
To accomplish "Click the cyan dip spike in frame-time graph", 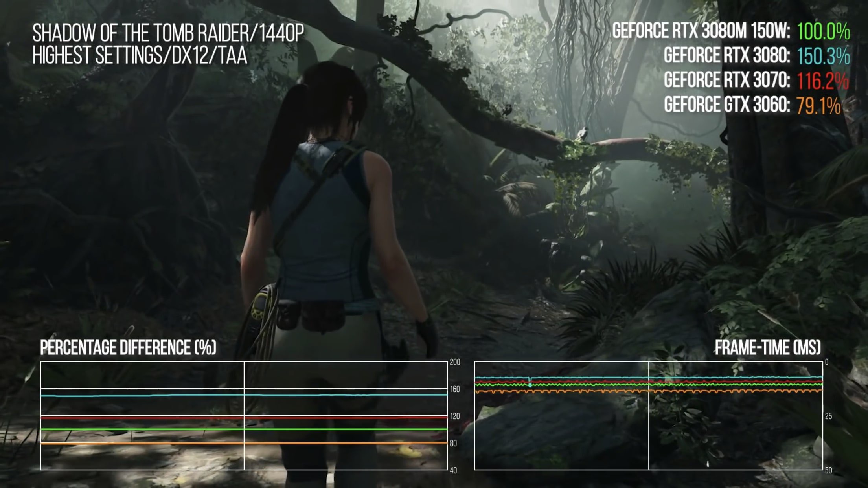I will [530, 382].
